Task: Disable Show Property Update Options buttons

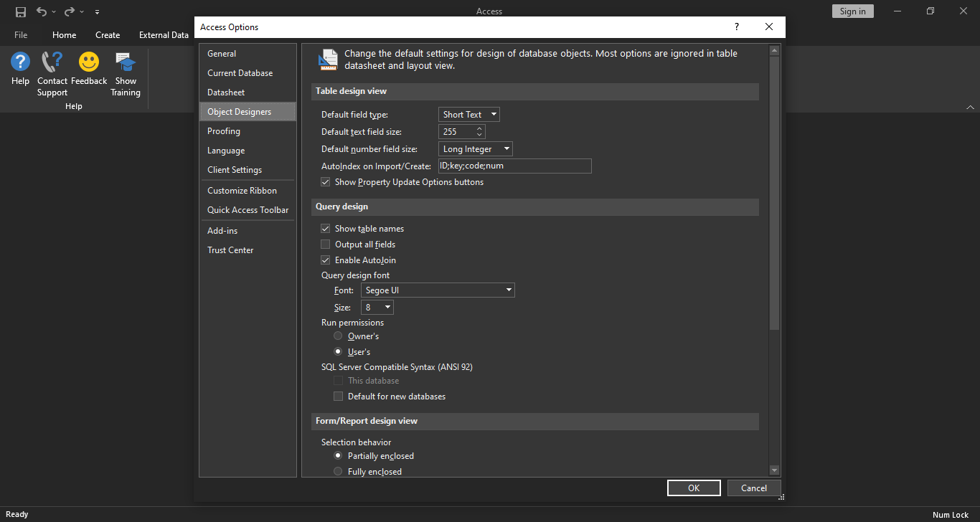Action: pos(326,182)
